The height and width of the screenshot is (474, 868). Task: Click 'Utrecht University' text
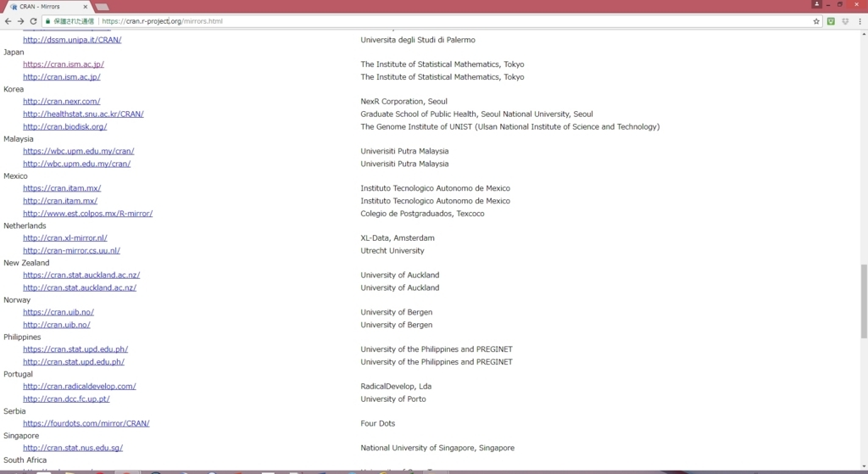[x=392, y=251]
